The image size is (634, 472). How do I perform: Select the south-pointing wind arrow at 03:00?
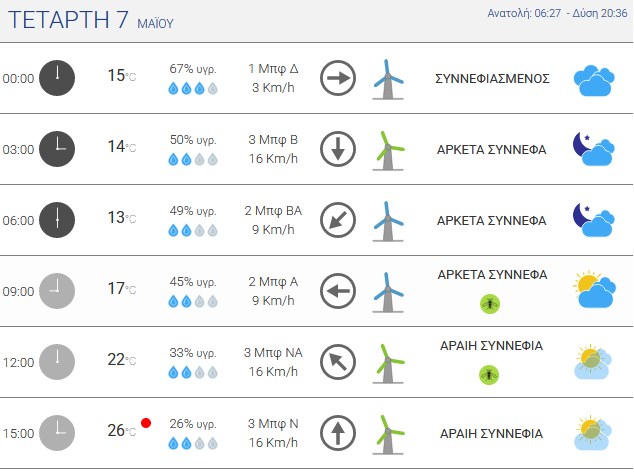point(338,149)
